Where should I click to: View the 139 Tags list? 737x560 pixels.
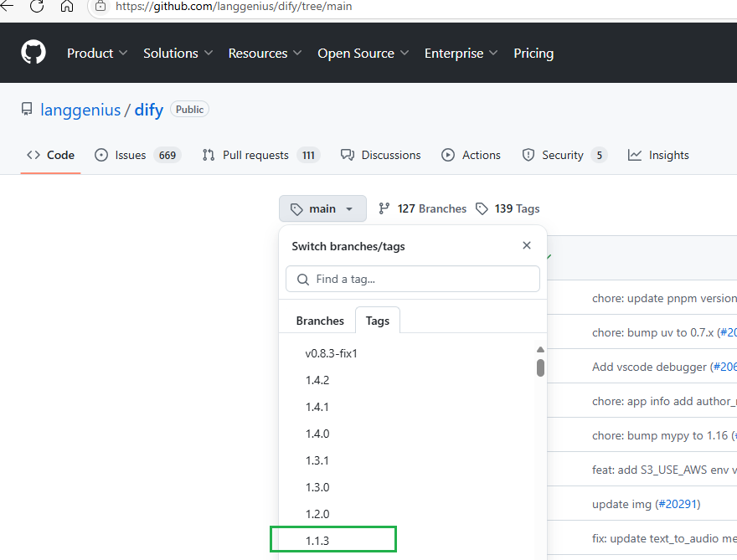[x=508, y=208]
